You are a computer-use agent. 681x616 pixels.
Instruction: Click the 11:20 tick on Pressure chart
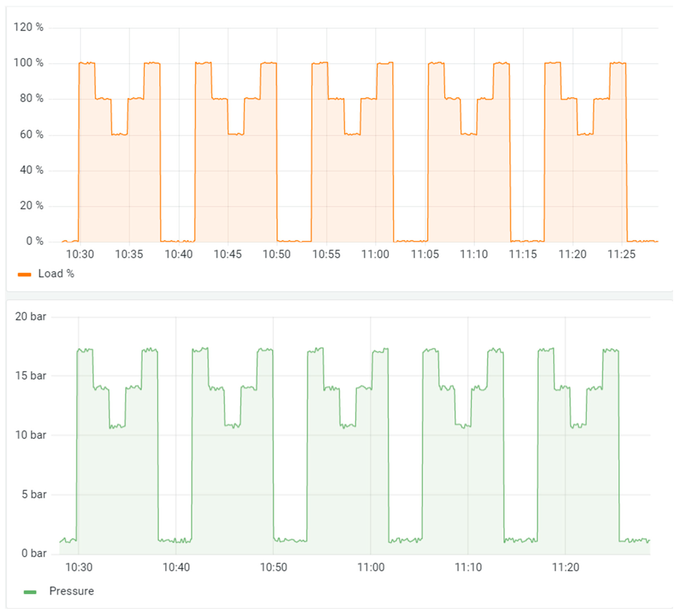click(565, 567)
